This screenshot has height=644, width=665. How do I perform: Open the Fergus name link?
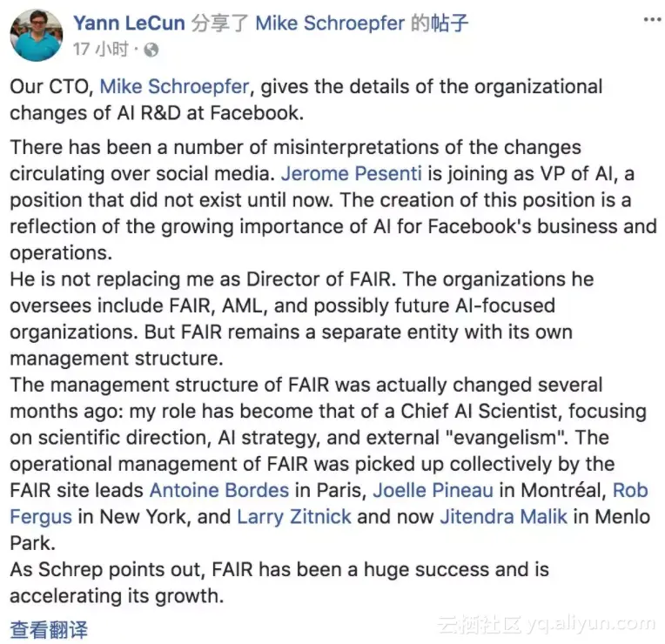pos(40,516)
